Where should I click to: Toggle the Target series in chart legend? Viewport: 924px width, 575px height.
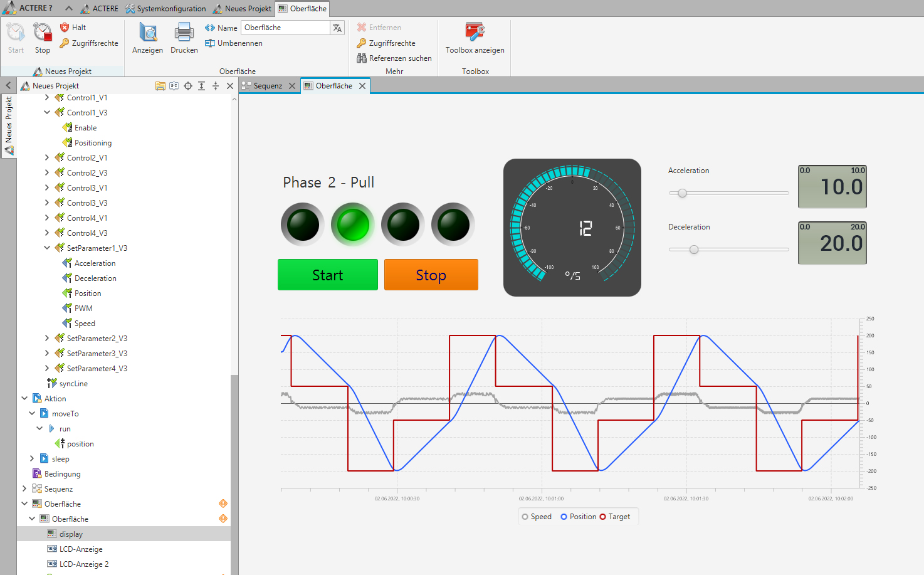coord(602,517)
